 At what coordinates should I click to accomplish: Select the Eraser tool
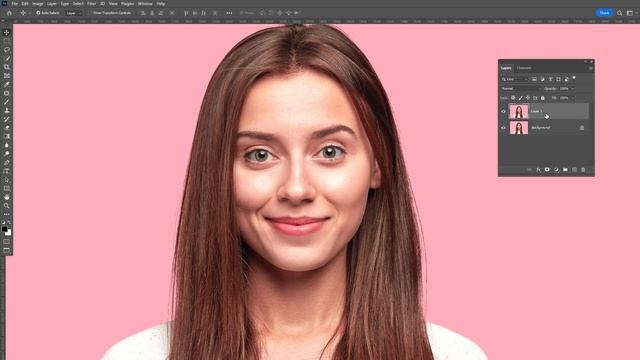7,128
